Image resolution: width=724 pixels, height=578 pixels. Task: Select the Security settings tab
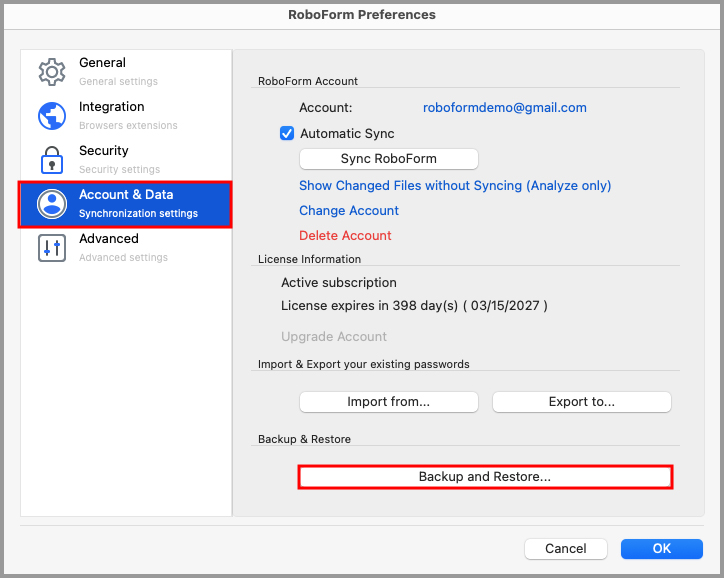118,159
